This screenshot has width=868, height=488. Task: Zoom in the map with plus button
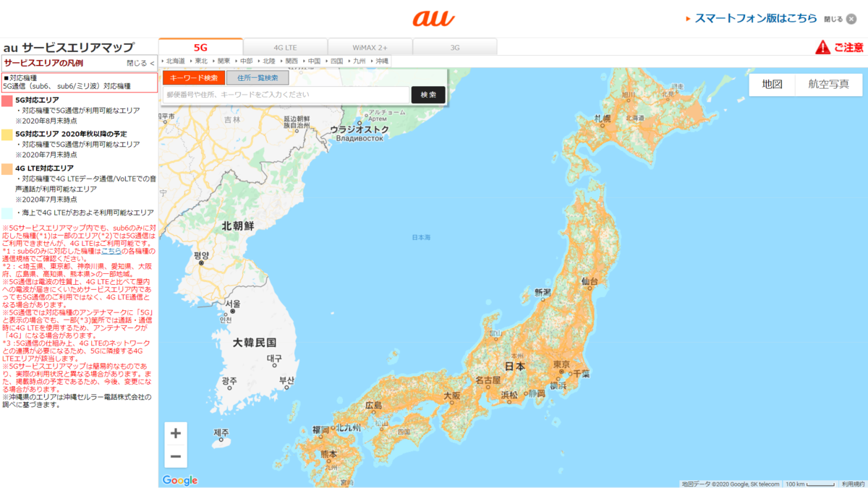176,433
